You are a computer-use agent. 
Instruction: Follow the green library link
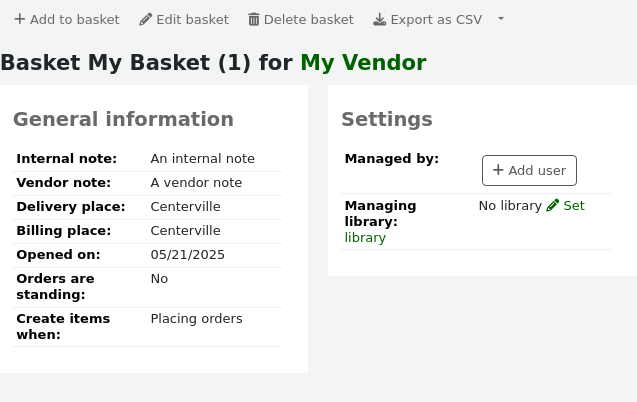[365, 238]
